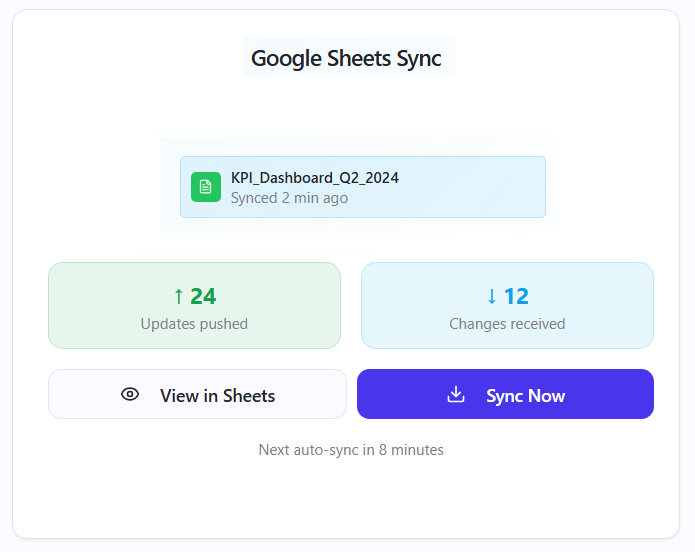This screenshot has height=552, width=695.
Task: Click the number 12 value
Action: (x=516, y=296)
